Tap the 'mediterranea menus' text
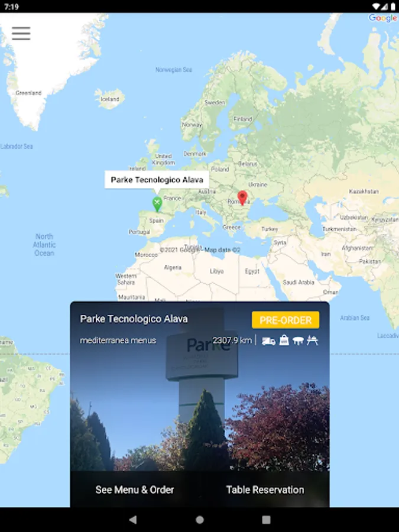The height and width of the screenshot is (532, 399). click(x=118, y=340)
